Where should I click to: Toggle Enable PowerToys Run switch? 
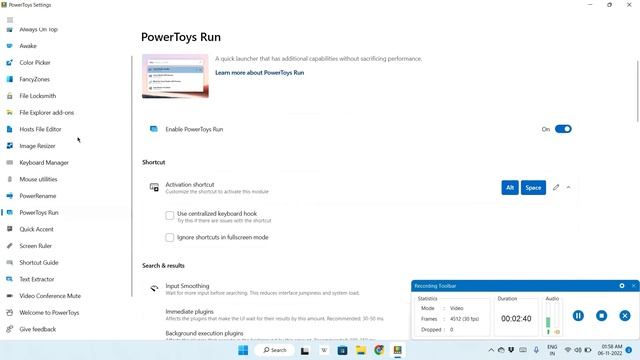pos(563,129)
